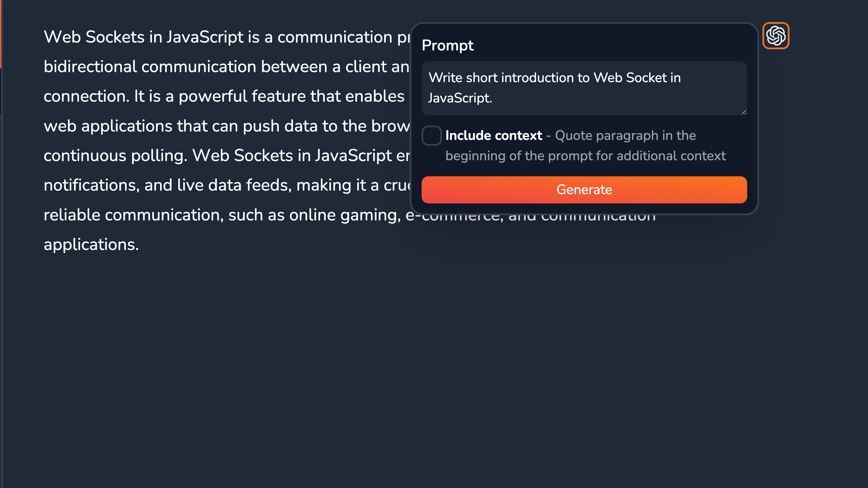Click the "Web Sockets in JavaScript is" opening line
Image resolution: width=868 pixels, height=488 pixels.
152,37
